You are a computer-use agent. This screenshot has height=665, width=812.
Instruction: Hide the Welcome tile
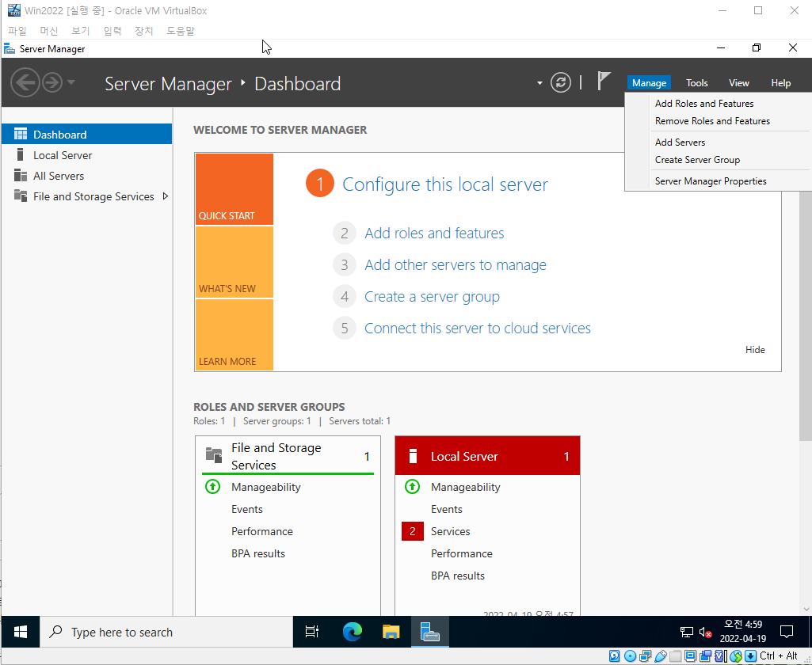tap(755, 350)
